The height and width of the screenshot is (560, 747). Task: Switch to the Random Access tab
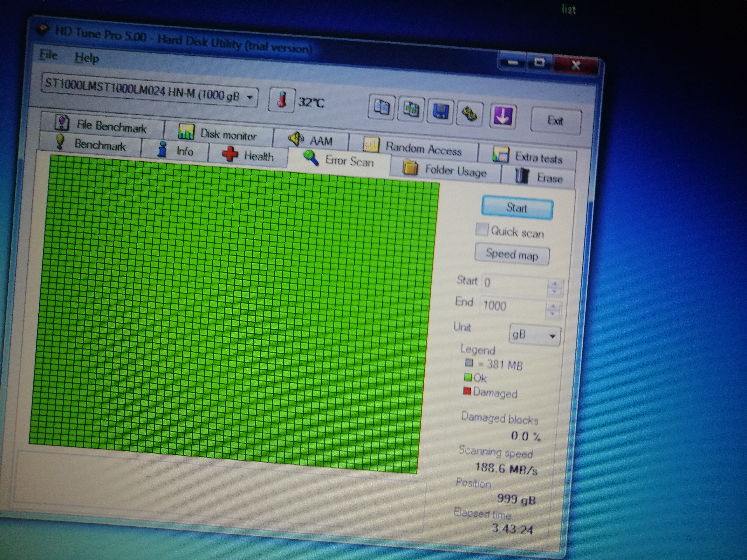coord(413,148)
